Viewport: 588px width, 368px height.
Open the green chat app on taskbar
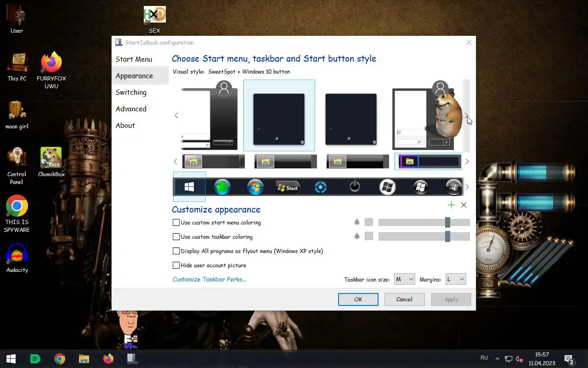35,359
